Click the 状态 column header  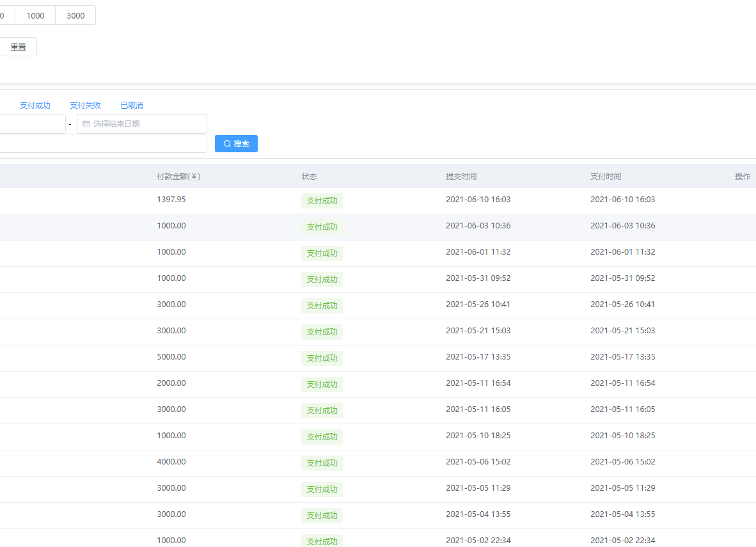point(309,177)
